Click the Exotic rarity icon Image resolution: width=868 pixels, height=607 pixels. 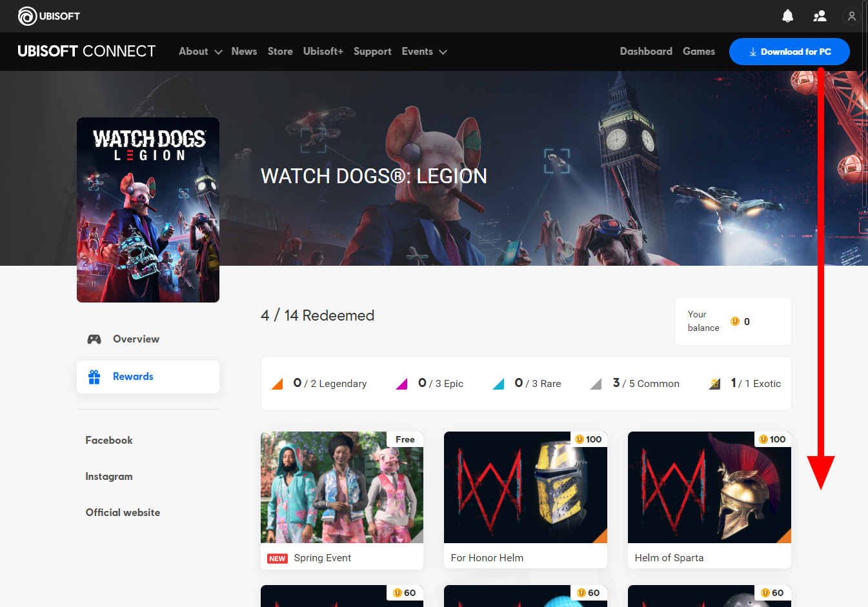[714, 384]
